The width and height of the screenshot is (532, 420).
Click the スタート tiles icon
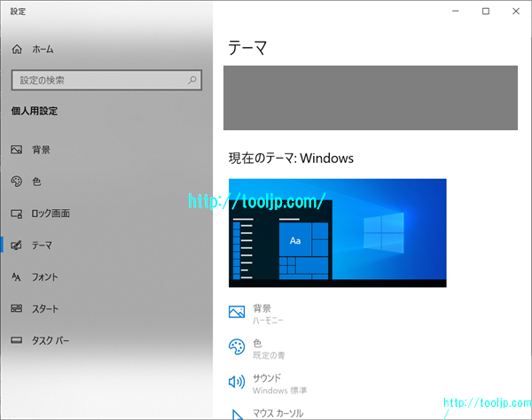(x=16, y=308)
